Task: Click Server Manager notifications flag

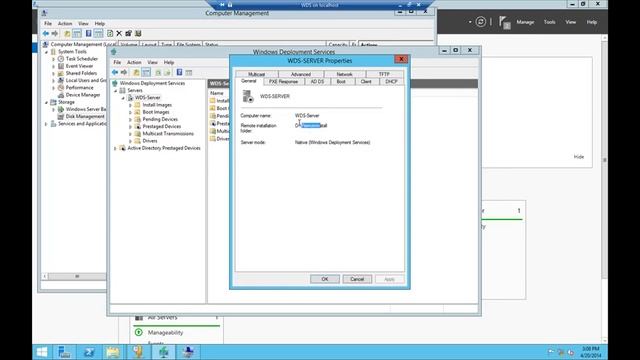Action: tap(504, 22)
